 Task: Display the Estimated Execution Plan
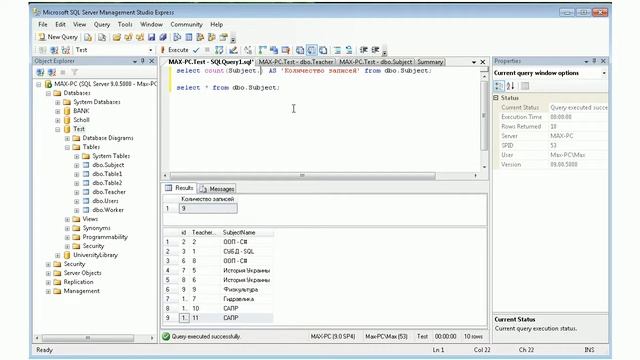pos(219,50)
